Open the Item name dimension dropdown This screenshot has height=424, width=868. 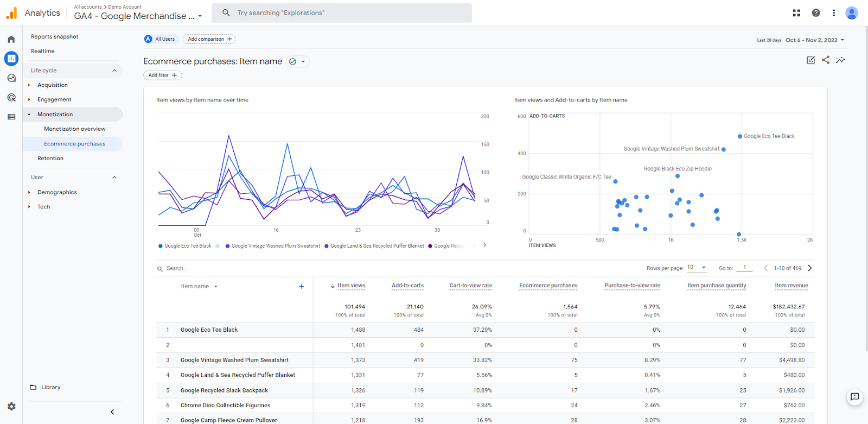point(199,286)
